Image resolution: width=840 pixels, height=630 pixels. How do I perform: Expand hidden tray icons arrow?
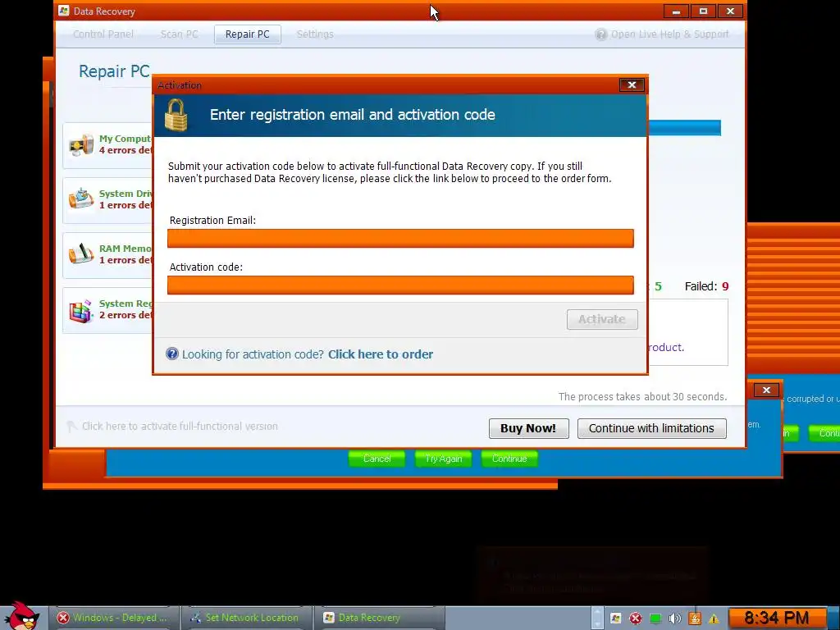pyautogui.click(x=597, y=619)
